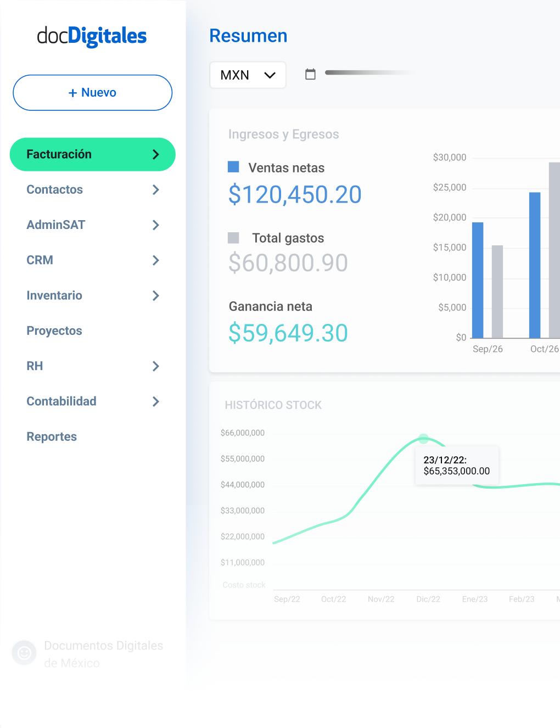The height and width of the screenshot is (728, 560).
Task: Click the blue Sep/26 sales bar
Action: click(x=478, y=280)
